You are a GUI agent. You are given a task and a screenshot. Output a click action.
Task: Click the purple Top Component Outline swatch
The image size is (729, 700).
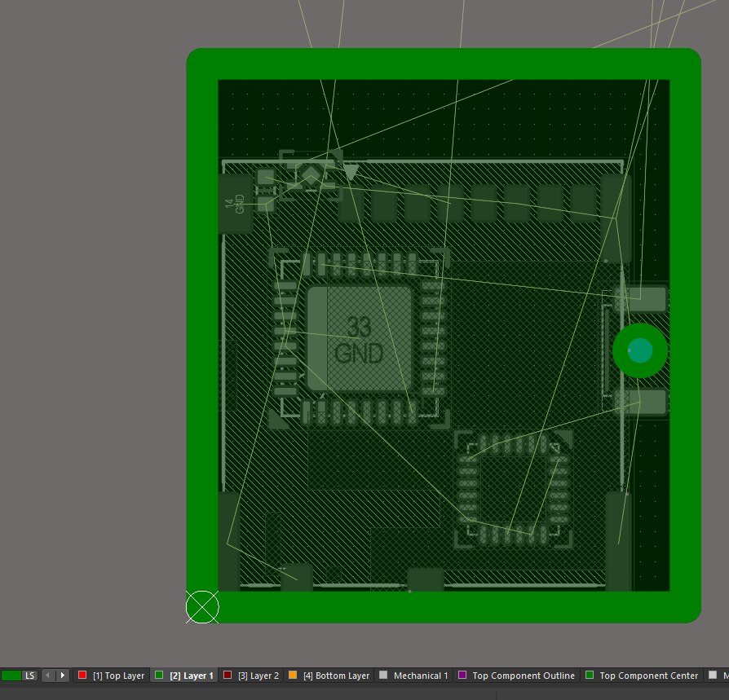[462, 675]
